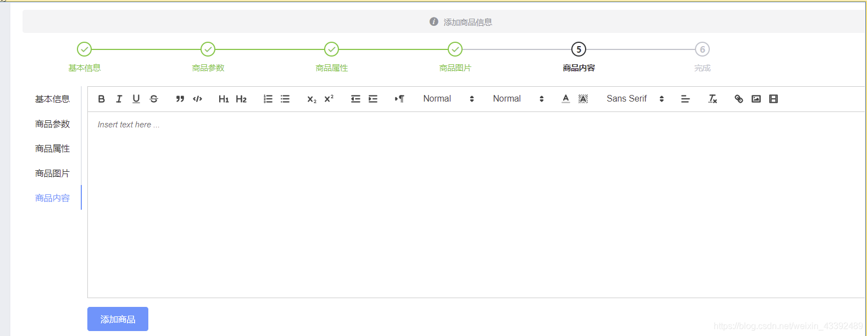
Task: Open the text color picker
Action: [566, 99]
